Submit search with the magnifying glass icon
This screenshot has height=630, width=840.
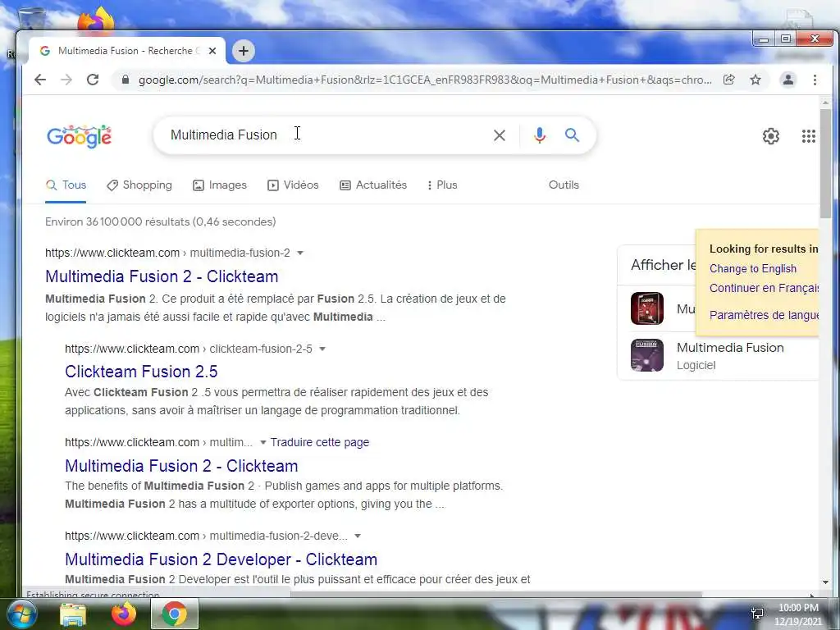tap(572, 135)
